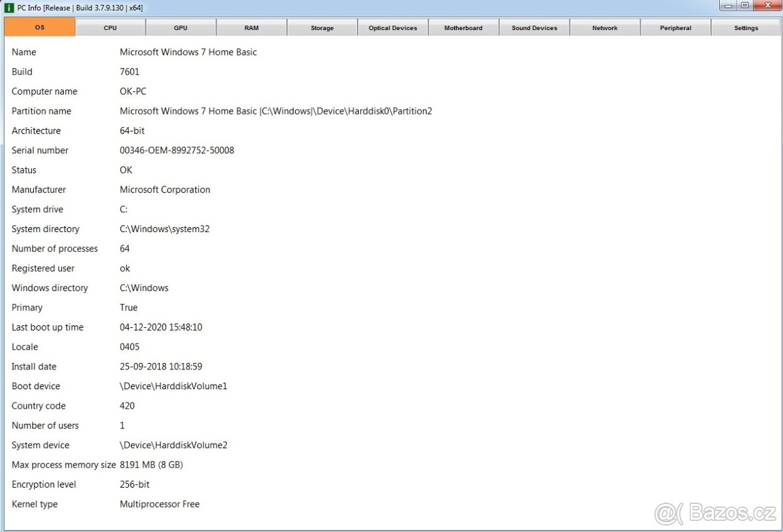Select the GPU tab
Viewport: 783px width, 532px height.
click(x=181, y=28)
